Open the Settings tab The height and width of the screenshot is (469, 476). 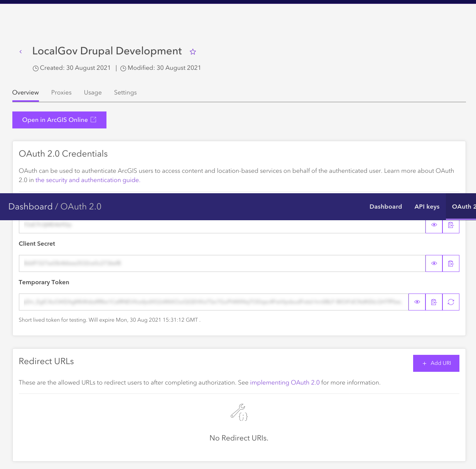125,93
